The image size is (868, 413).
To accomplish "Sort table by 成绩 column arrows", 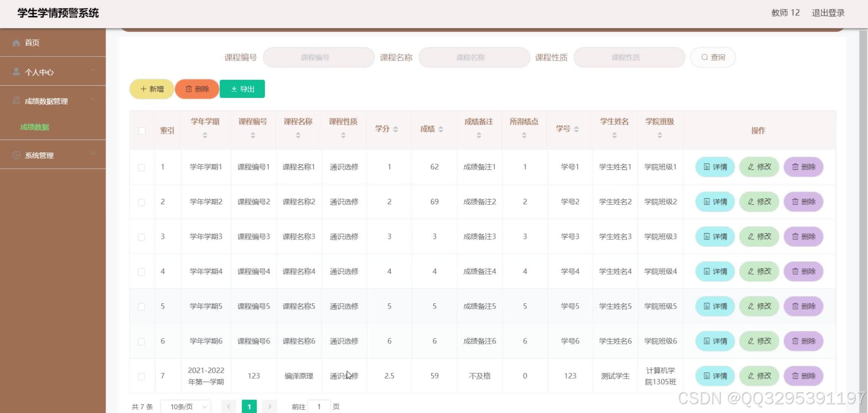I will [x=440, y=129].
